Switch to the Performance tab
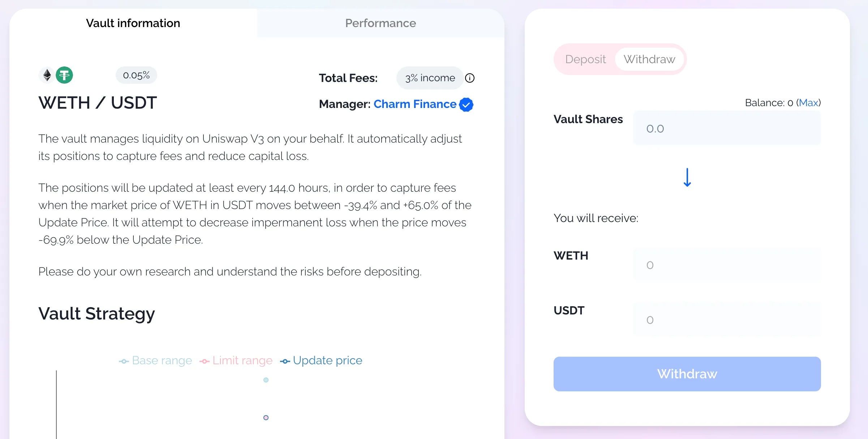 tap(381, 23)
